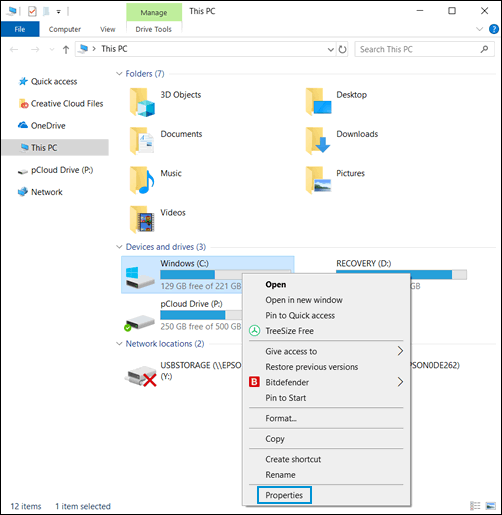The height and width of the screenshot is (515, 502).
Task: Click the '250 GB free of 500 GB' text
Action: [x=201, y=326]
